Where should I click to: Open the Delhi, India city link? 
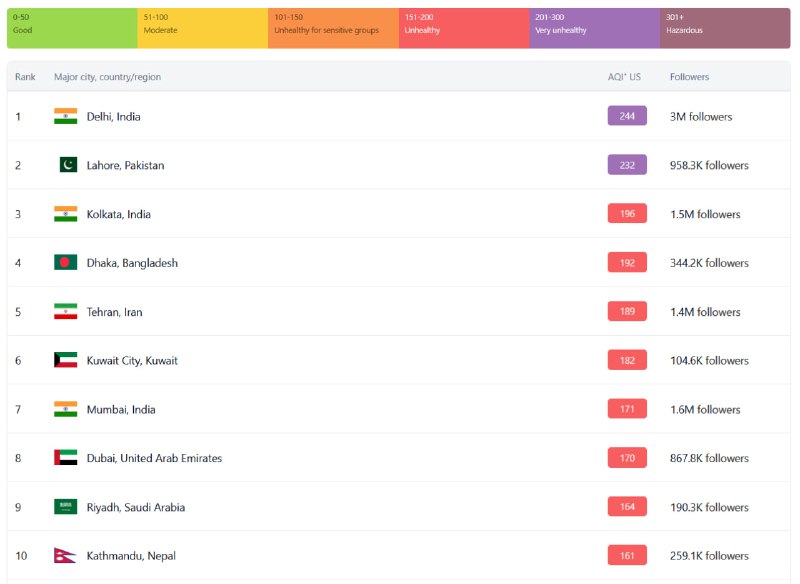pos(113,117)
